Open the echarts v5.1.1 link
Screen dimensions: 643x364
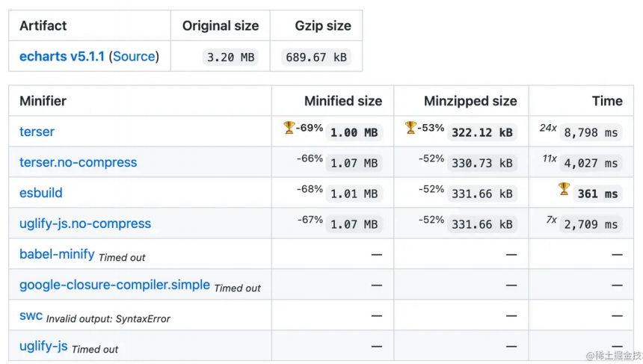tap(62, 57)
